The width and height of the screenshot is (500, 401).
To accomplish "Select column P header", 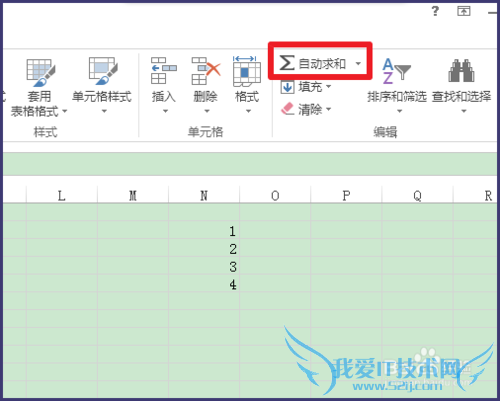I will 346,196.
